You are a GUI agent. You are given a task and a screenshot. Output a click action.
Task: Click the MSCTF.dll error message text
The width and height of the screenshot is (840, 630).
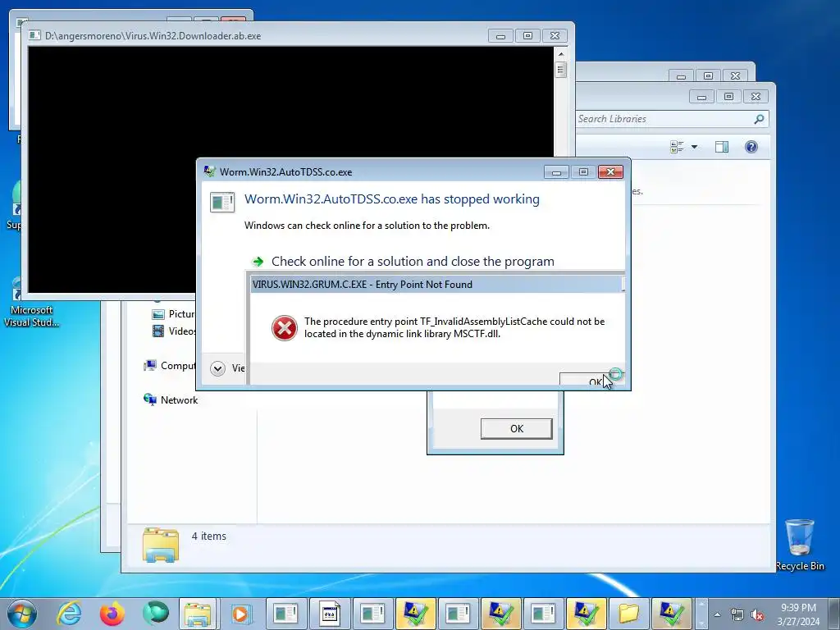[x=454, y=327]
